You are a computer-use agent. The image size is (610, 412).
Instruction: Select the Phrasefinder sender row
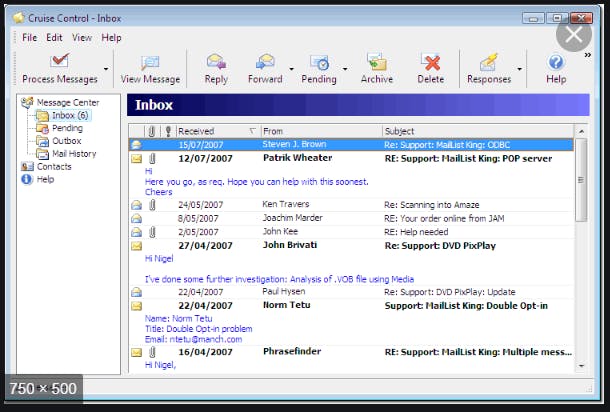(351, 352)
